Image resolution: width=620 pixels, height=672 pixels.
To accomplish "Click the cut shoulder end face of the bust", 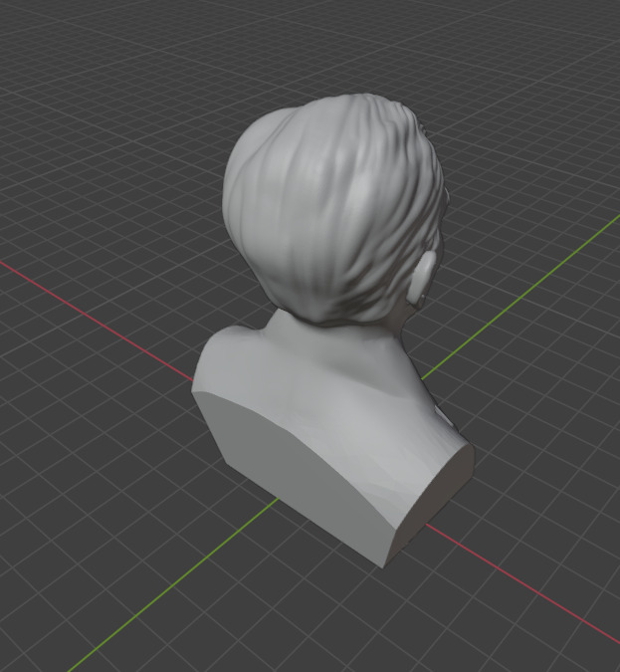I will coord(433,502).
